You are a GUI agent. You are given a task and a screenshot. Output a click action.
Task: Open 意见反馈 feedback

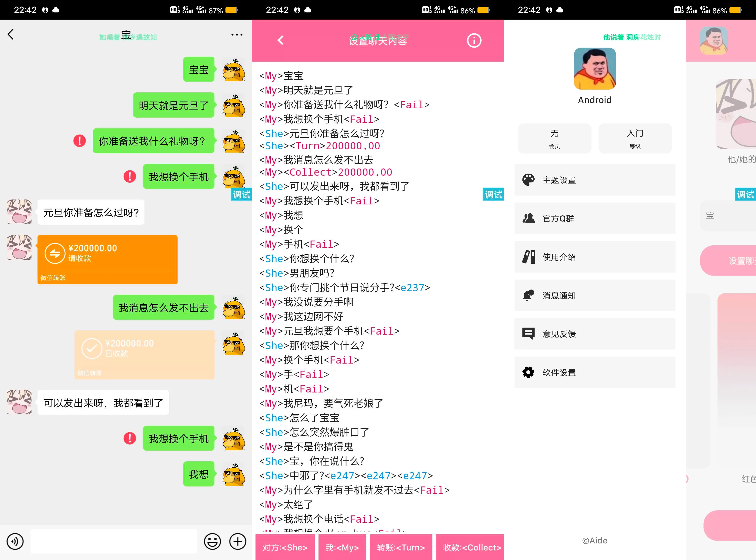[x=595, y=334]
